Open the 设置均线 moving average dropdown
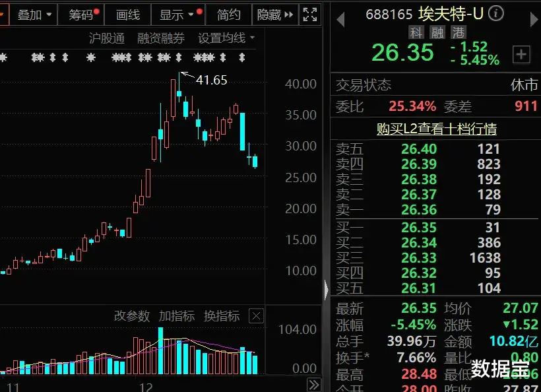 coord(226,38)
